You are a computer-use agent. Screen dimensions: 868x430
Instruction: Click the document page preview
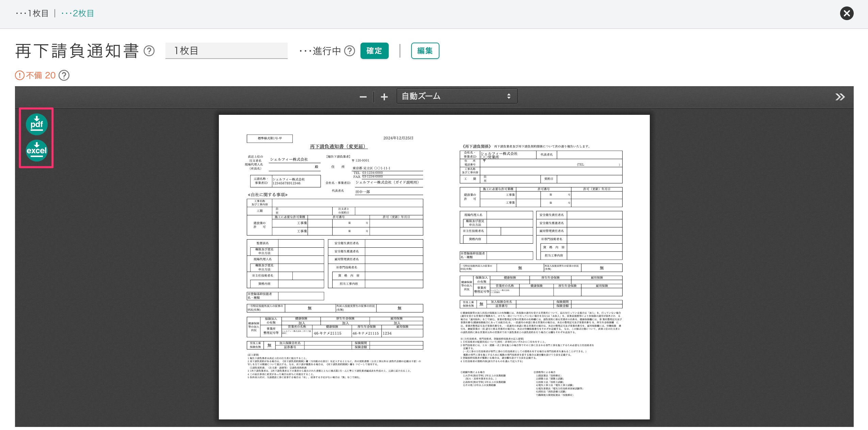pyautogui.click(x=434, y=267)
